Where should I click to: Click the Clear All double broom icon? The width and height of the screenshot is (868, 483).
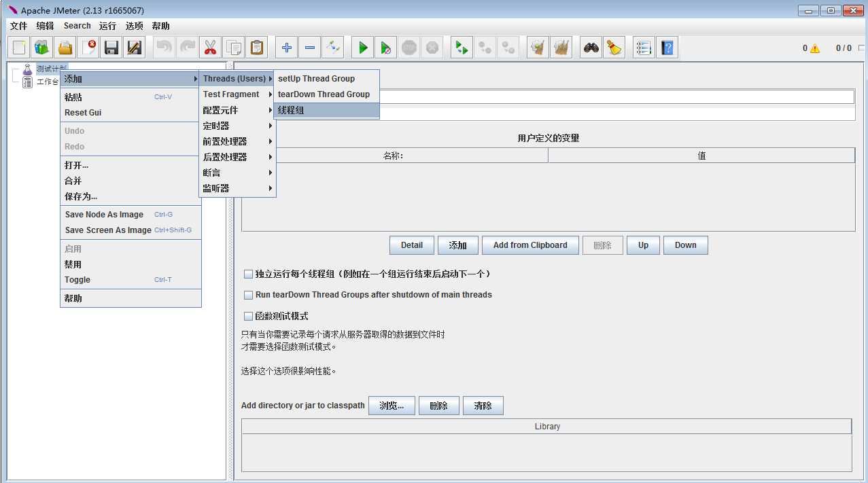click(x=561, y=48)
